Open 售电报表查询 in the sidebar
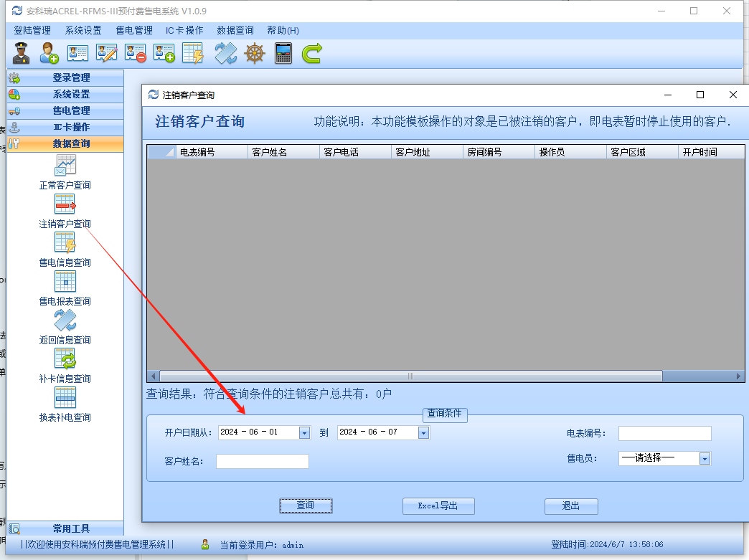This screenshot has width=749, height=560. point(65,288)
